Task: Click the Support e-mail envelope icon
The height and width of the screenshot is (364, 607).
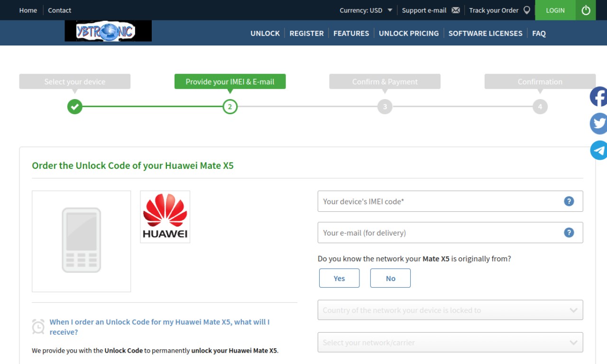Action: coord(456,10)
